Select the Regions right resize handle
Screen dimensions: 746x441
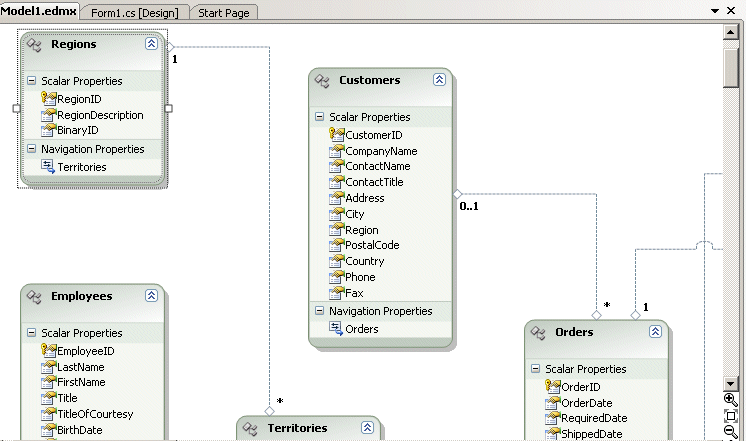[x=168, y=108]
